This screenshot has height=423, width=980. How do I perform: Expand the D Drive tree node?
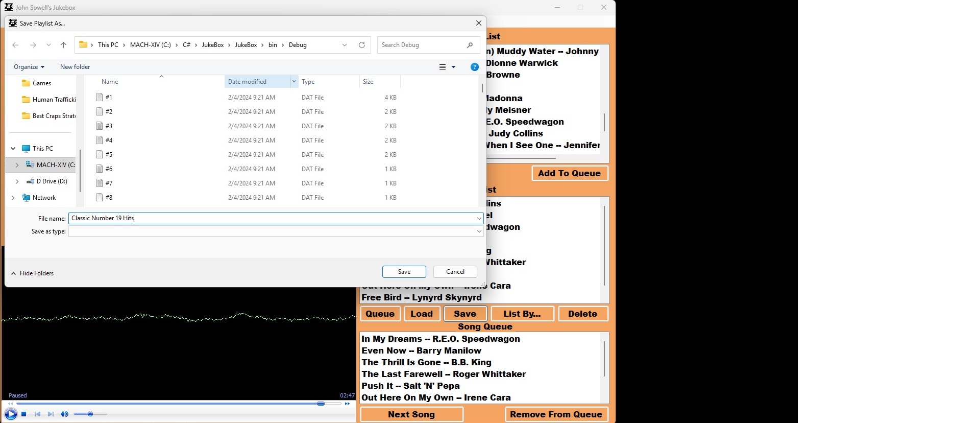(x=17, y=181)
